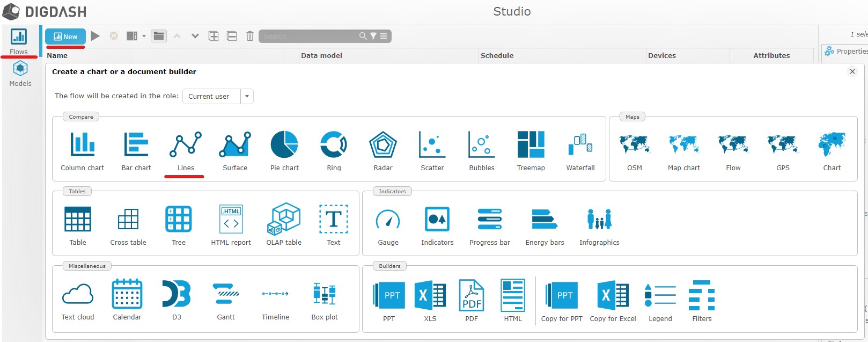Image resolution: width=868 pixels, height=342 pixels.
Task: Select the PDF builder
Action: pyautogui.click(x=472, y=300)
